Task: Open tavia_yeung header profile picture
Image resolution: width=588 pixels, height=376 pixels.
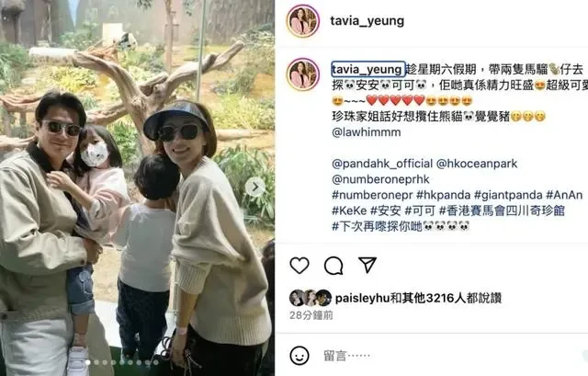Action: click(x=303, y=20)
